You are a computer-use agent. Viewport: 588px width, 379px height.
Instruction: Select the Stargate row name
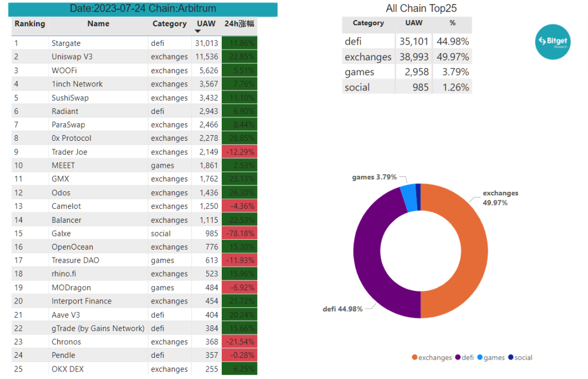point(66,43)
